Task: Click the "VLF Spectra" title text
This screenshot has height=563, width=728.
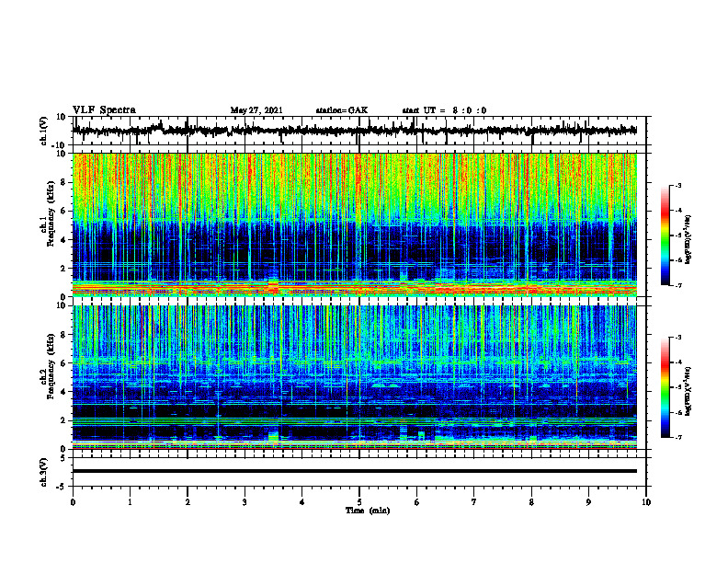Action: point(104,109)
